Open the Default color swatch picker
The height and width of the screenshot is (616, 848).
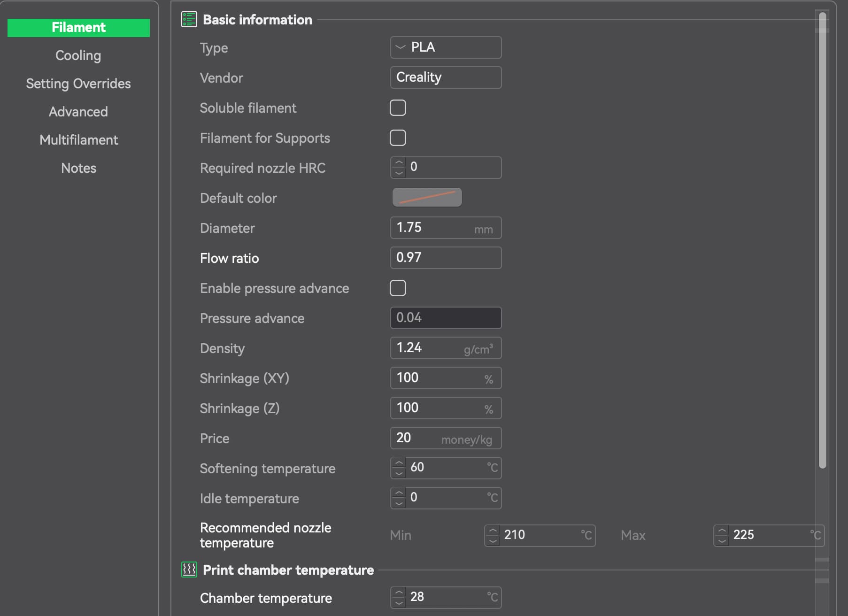tap(427, 198)
